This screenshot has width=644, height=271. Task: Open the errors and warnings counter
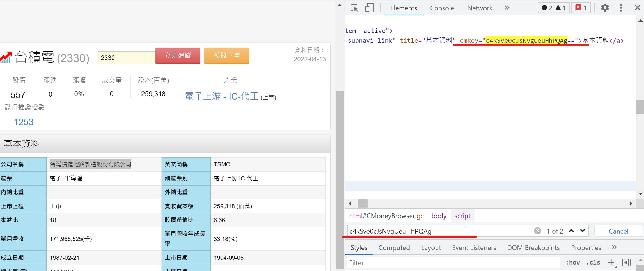coord(553,8)
